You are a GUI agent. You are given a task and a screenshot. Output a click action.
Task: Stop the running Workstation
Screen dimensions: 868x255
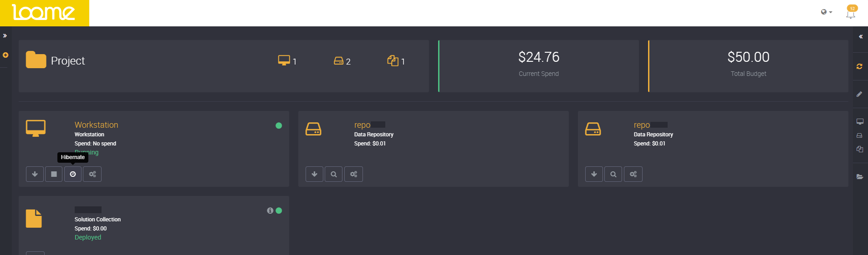(54, 174)
